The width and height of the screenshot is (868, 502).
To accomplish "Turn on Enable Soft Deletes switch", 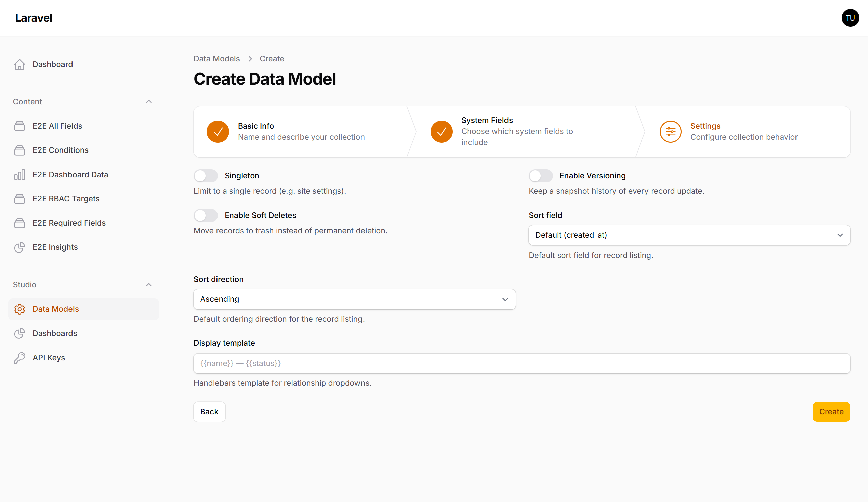I will point(205,215).
